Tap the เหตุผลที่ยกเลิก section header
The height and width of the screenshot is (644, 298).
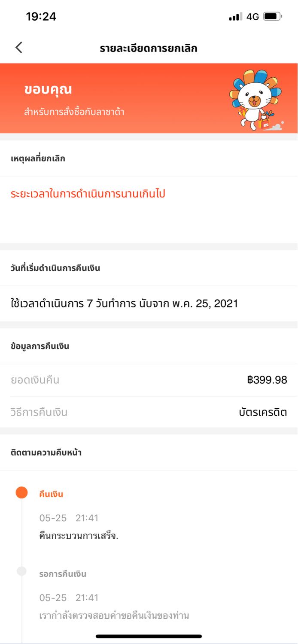click(38, 158)
